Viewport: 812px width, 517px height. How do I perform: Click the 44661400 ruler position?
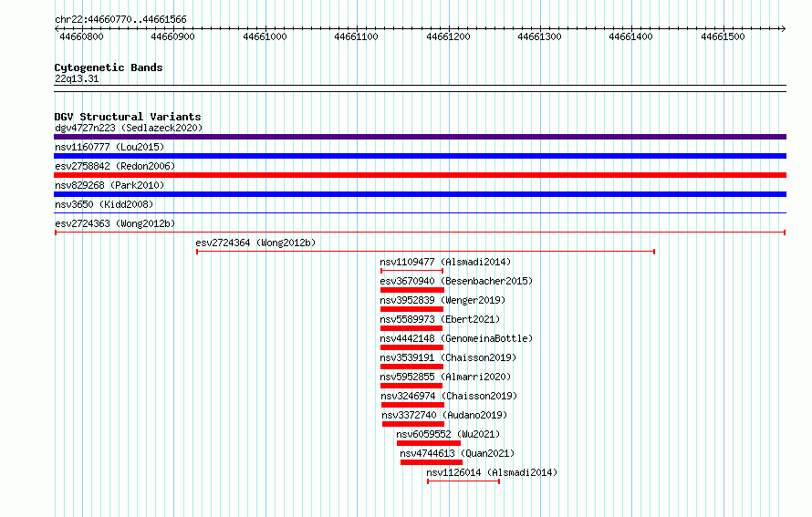click(x=630, y=36)
